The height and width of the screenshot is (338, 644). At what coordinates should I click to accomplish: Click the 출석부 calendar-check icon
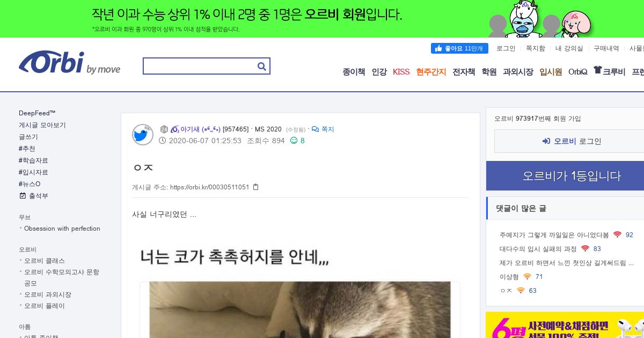point(22,196)
